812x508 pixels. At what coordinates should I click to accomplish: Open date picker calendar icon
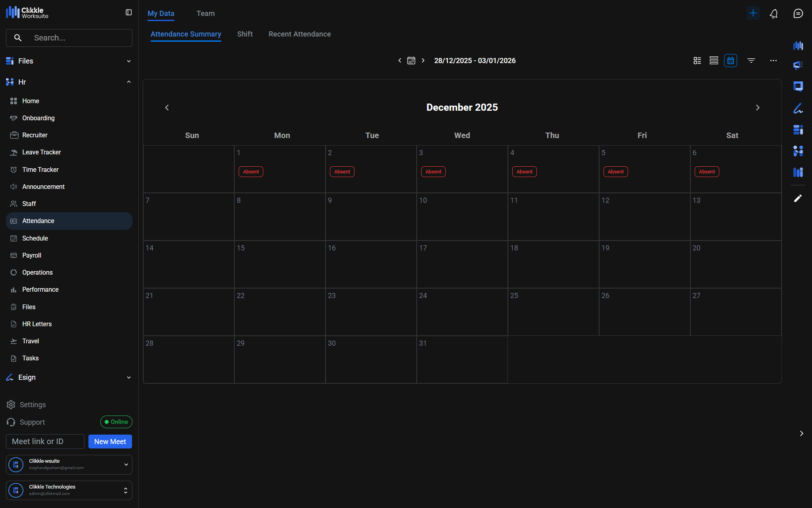(411, 61)
